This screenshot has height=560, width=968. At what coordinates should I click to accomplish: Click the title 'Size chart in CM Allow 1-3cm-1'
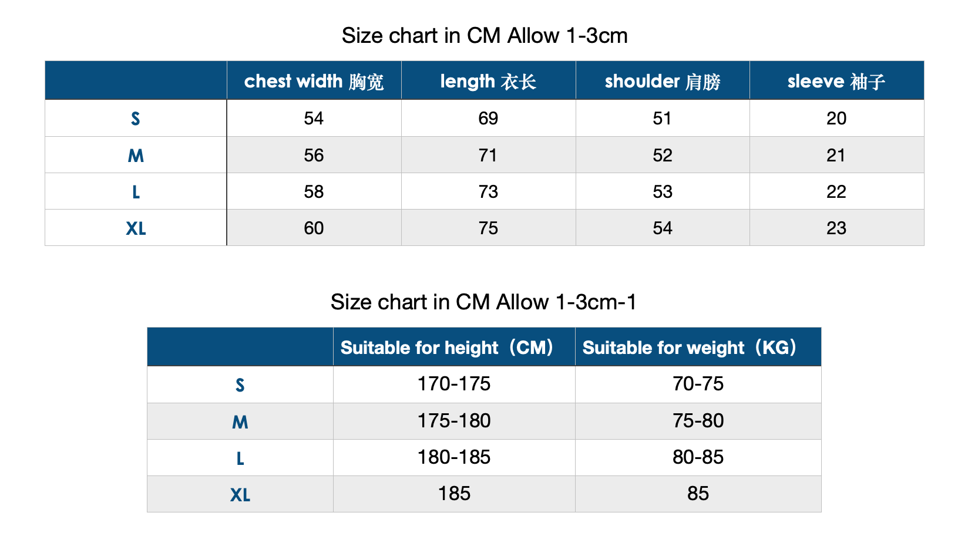(483, 302)
